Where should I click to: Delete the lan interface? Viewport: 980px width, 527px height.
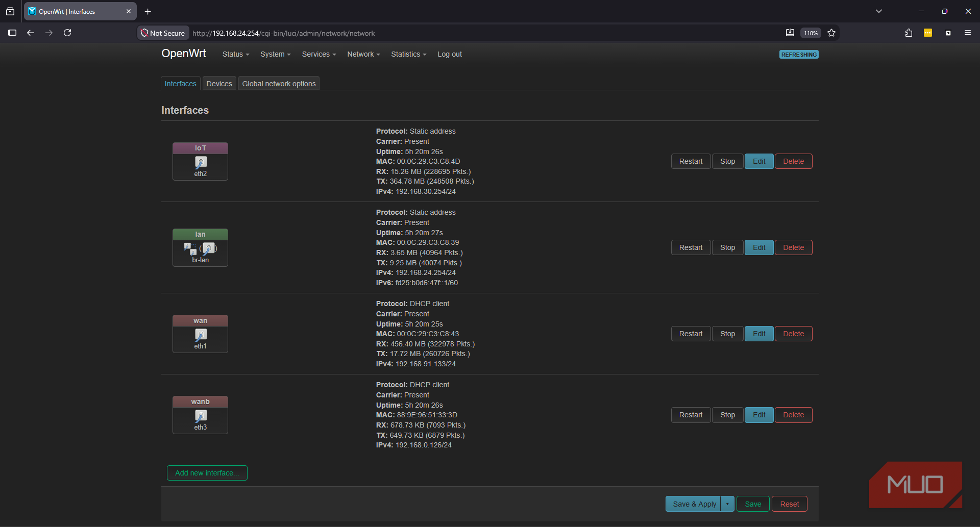click(794, 247)
